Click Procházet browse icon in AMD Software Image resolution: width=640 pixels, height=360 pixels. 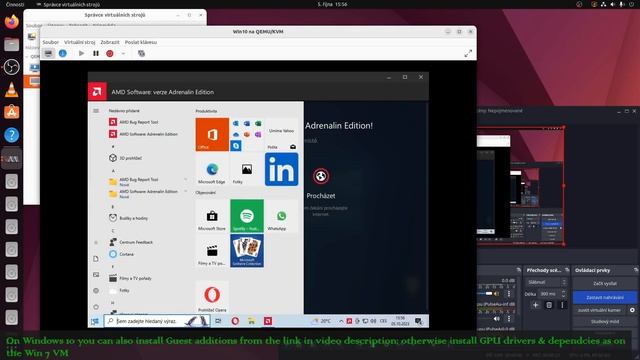[321, 176]
